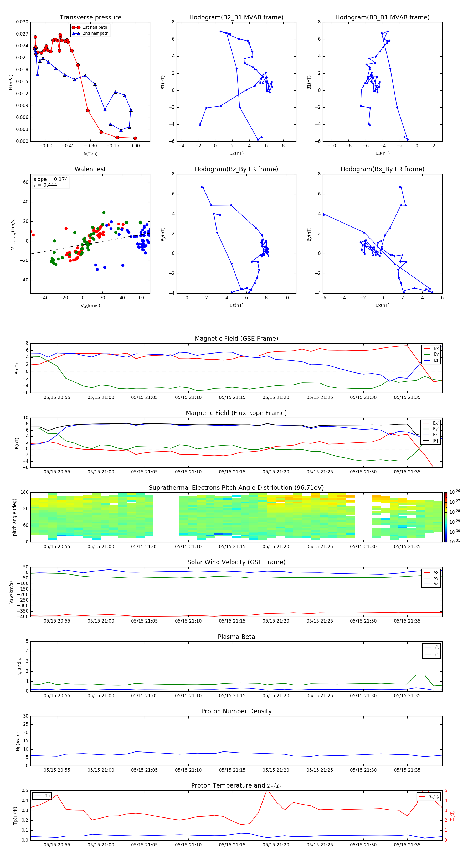Click 'Np(#/cc)' y-axis label

[18, 741]
